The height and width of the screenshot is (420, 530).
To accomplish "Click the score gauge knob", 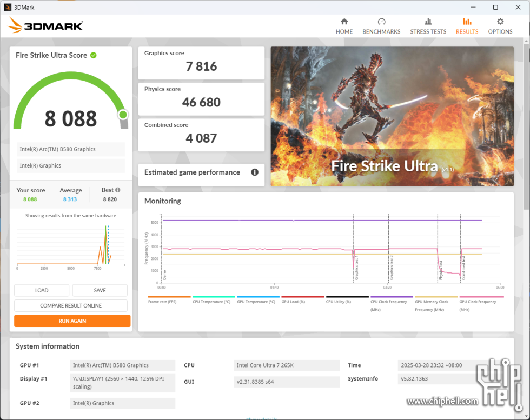I will click(x=123, y=115).
